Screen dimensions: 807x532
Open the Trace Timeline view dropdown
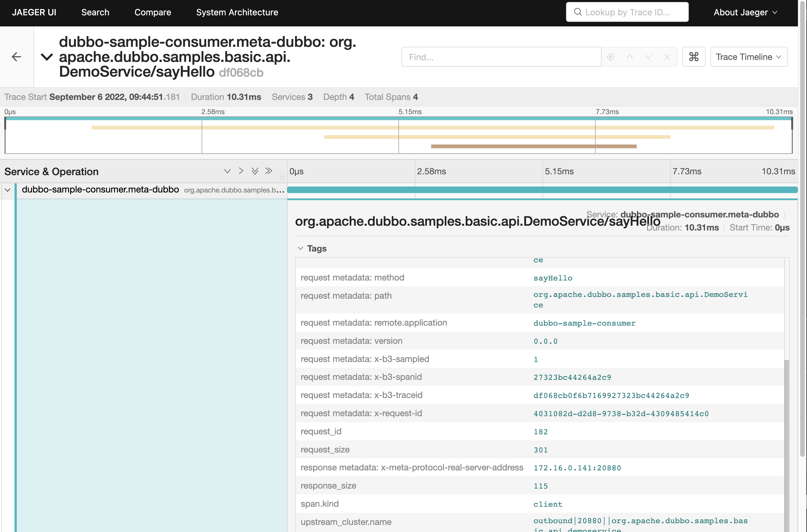tap(748, 57)
